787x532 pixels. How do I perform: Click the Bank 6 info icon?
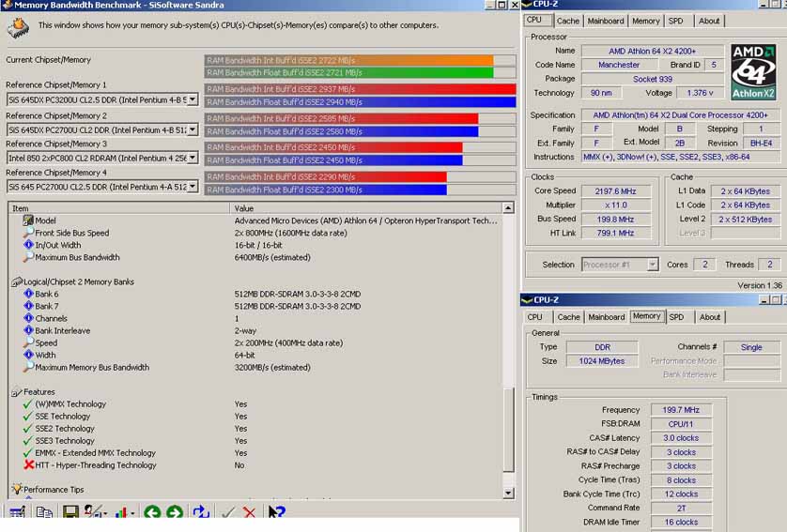tap(28, 294)
